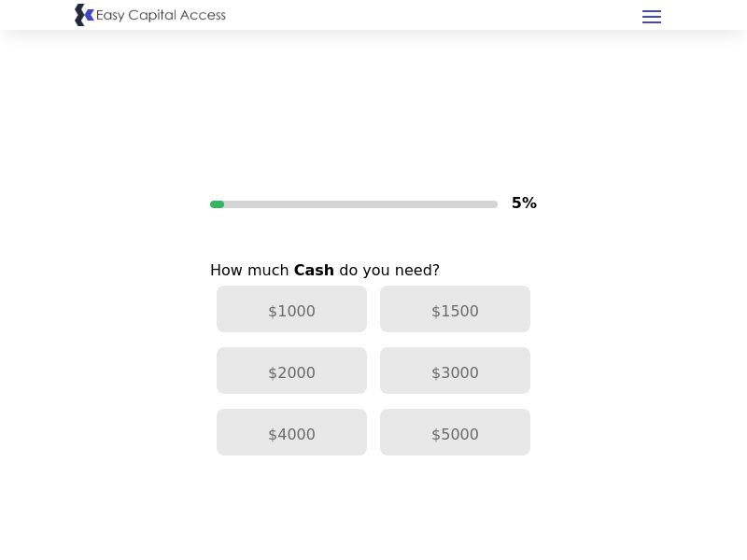The image size is (747, 560).
Task: Click the 'do you need?' text
Action: (389, 271)
